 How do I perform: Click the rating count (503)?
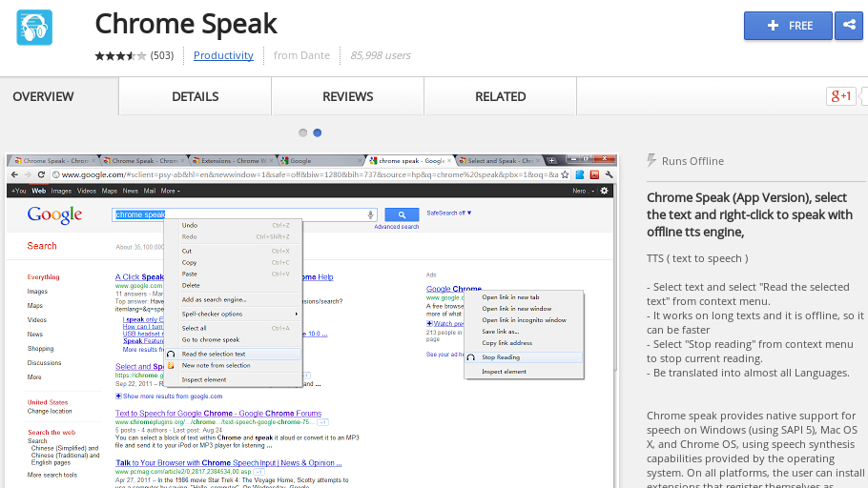[162, 55]
